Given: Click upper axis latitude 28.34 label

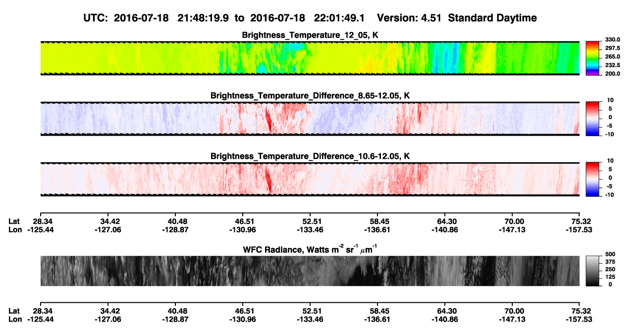Looking at the screenshot, I should tap(43, 222).
